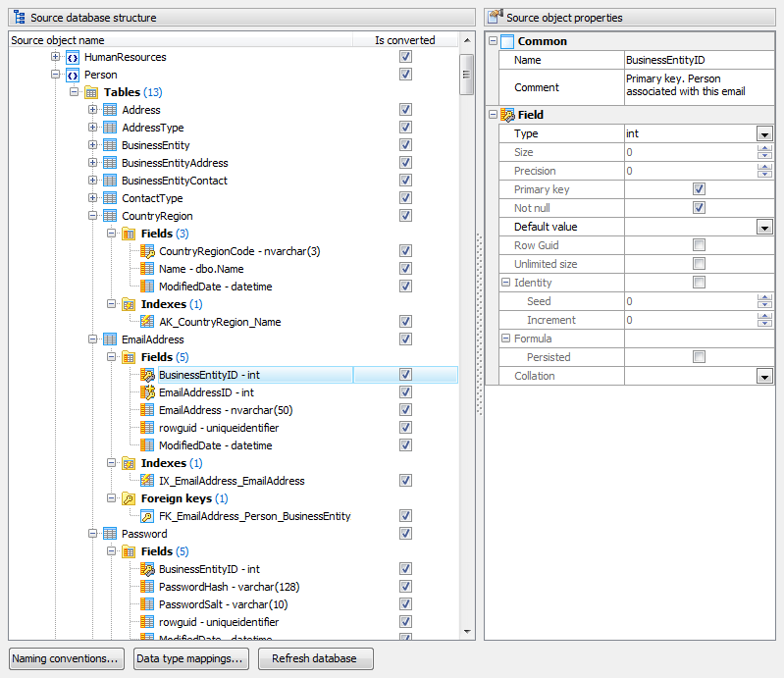Click the Name value field BusinessEntityID
784x678 pixels.
[x=699, y=60]
